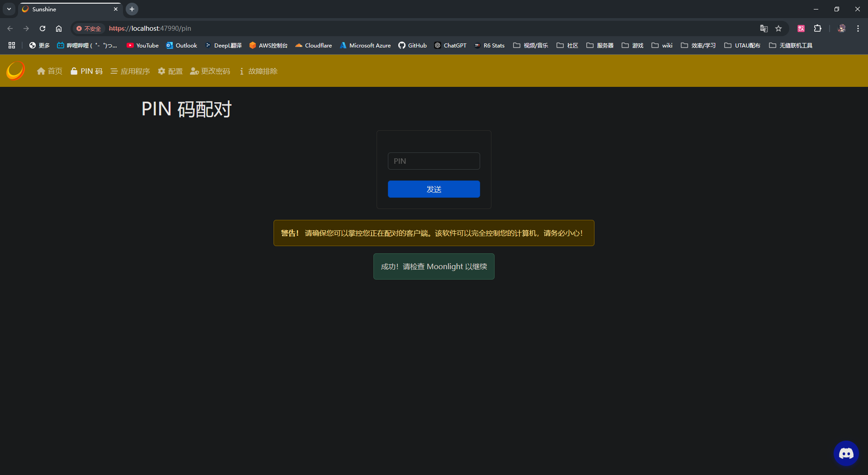
Task: Bookmark this page with star icon
Action: (778, 28)
